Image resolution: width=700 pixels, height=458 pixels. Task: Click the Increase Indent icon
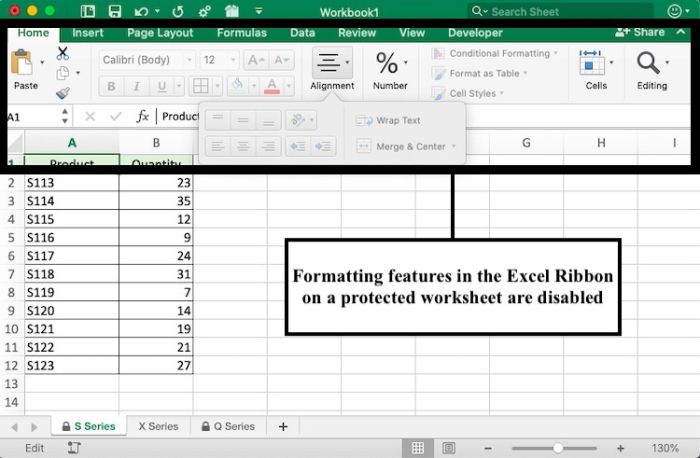click(323, 146)
